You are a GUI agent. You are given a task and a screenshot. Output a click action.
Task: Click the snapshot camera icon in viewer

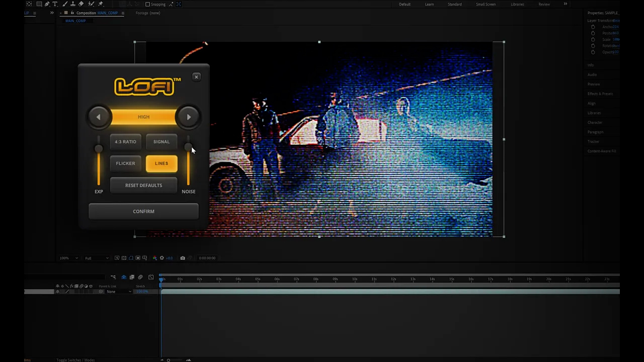[x=183, y=258]
